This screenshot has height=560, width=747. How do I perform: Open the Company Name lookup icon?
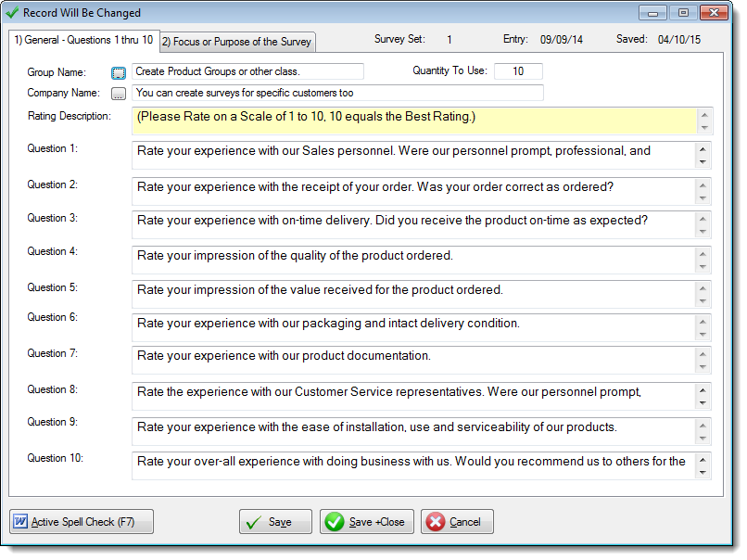point(118,93)
